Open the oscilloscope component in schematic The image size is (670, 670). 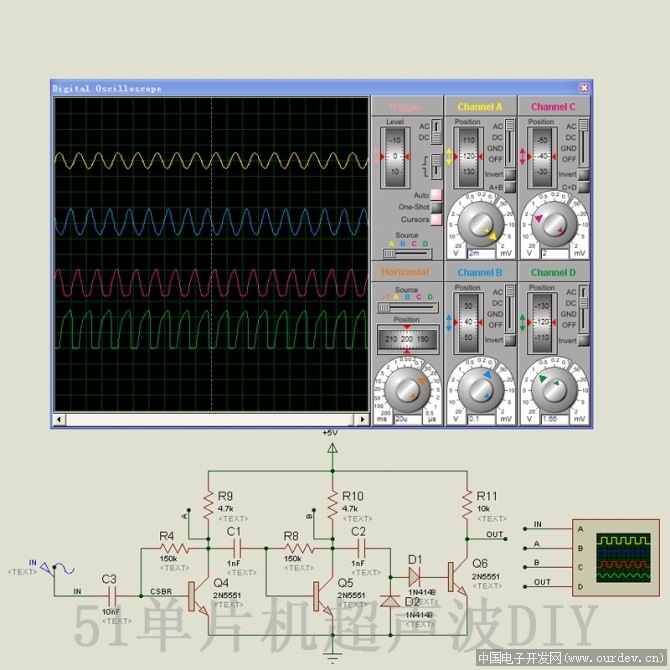click(x=616, y=557)
